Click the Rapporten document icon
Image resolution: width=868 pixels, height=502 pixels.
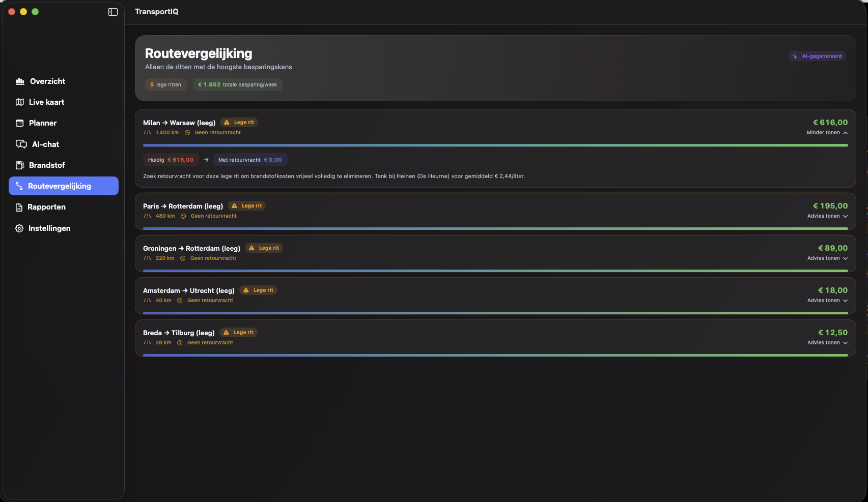[19, 208]
